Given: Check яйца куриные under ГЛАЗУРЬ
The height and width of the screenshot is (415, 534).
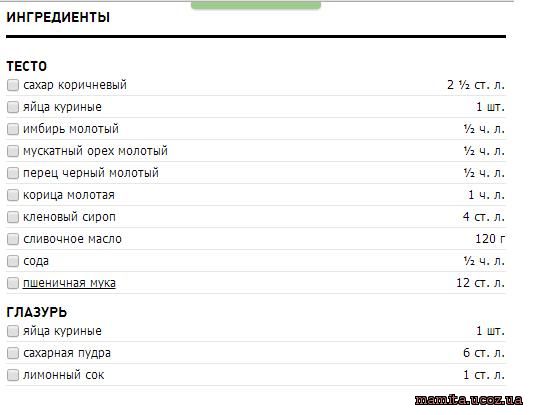Looking at the screenshot, I should [13, 331].
